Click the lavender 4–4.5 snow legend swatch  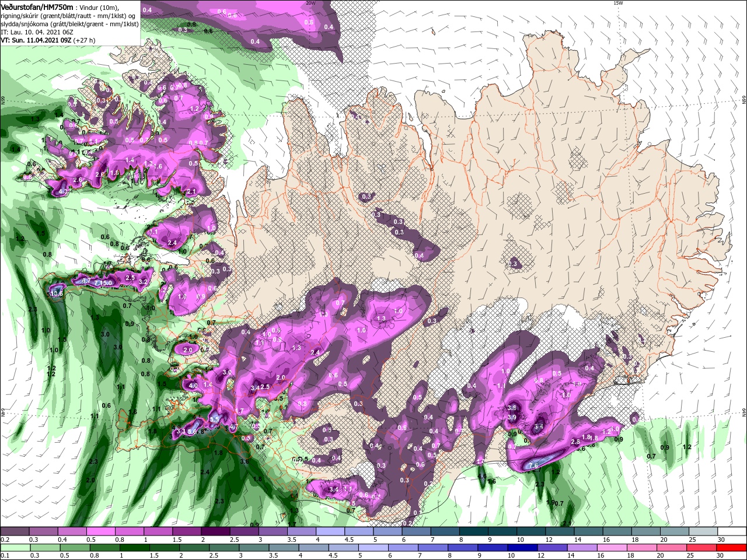point(329,532)
